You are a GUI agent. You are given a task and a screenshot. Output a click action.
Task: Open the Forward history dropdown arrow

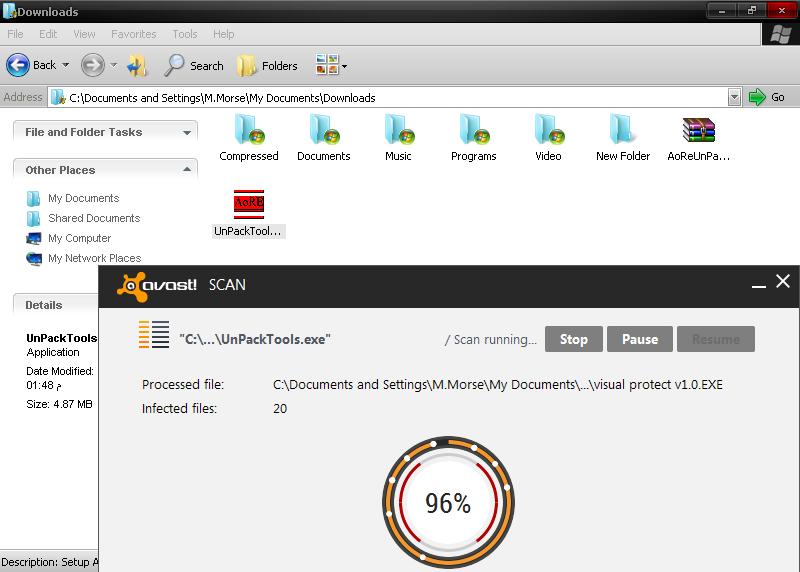[x=113, y=65]
